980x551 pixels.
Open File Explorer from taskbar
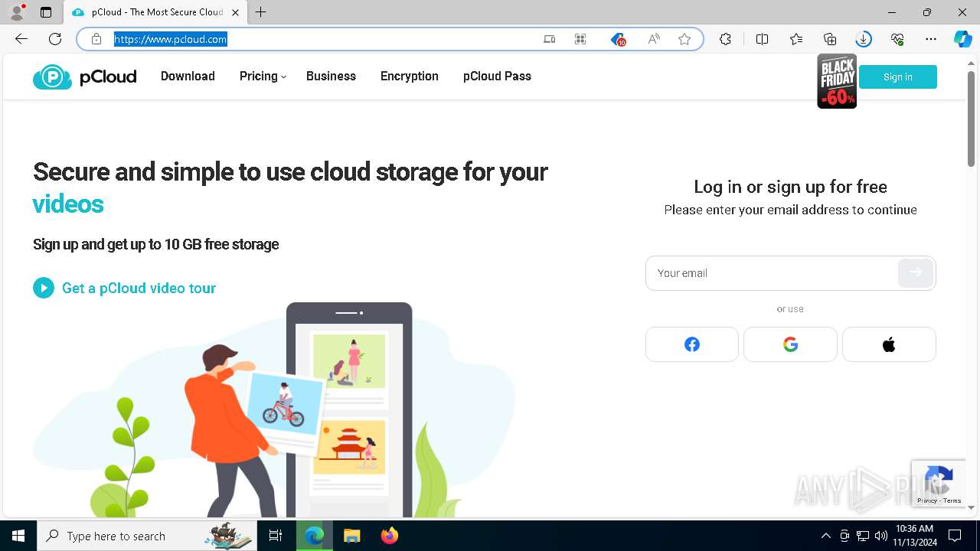coord(351,536)
